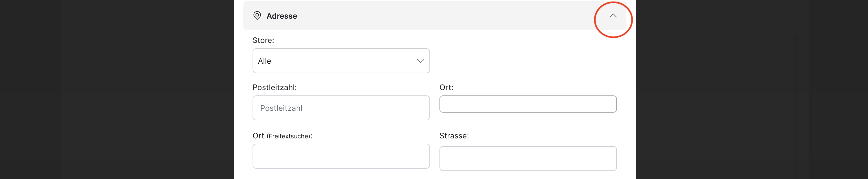Click the Strasse: label
This screenshot has width=868, height=179.
(454, 136)
